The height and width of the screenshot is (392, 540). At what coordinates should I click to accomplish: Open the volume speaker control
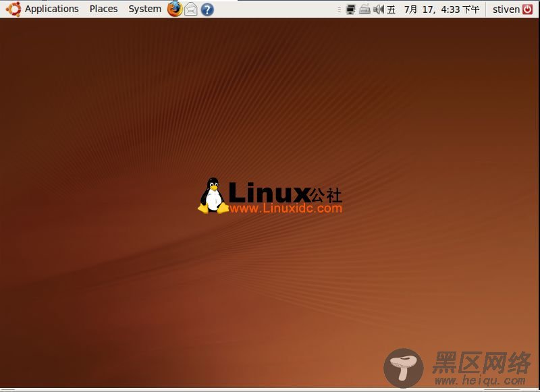(379, 9)
